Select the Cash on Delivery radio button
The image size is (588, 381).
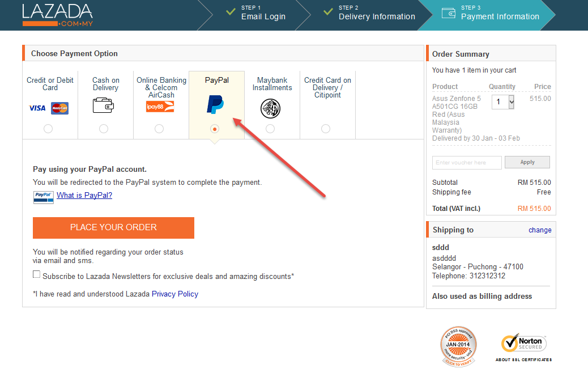pyautogui.click(x=104, y=129)
